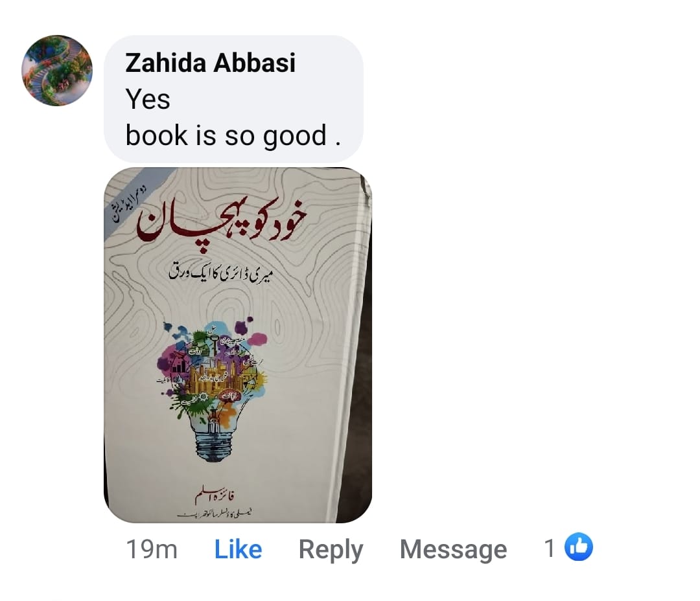Reply to the book comment
Screen dimensions: 700x601
[331, 550]
